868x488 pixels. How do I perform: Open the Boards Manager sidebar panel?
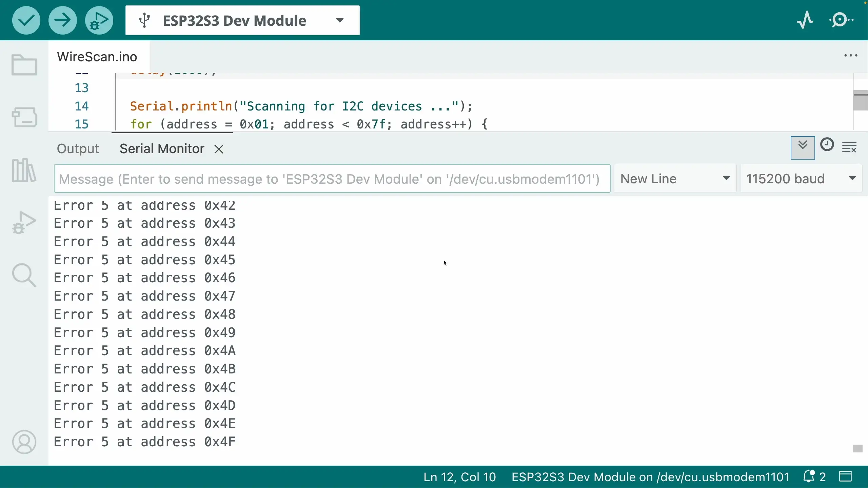click(x=24, y=117)
